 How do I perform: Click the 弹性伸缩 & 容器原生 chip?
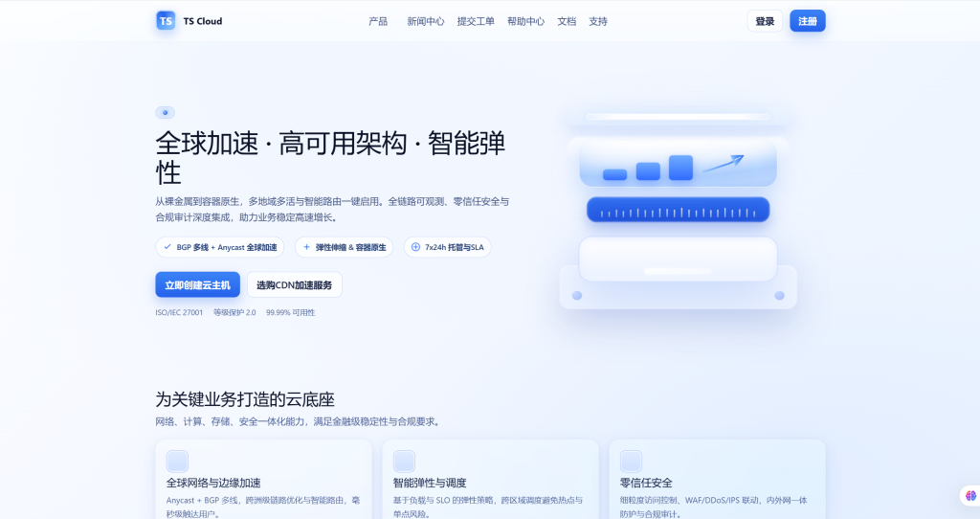344,247
